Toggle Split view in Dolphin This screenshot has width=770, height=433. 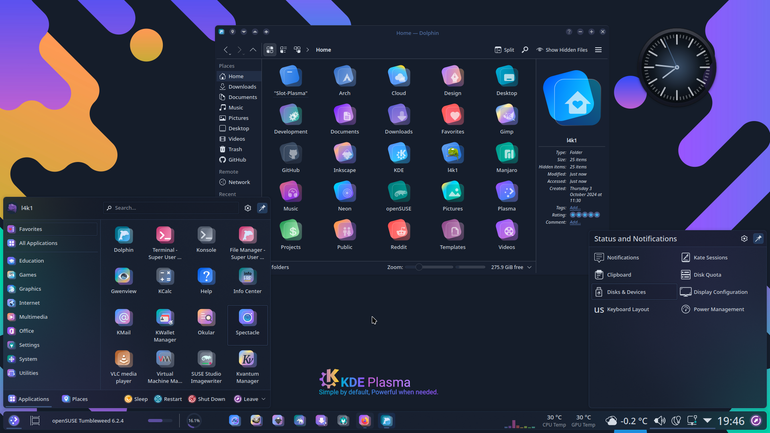pos(504,50)
